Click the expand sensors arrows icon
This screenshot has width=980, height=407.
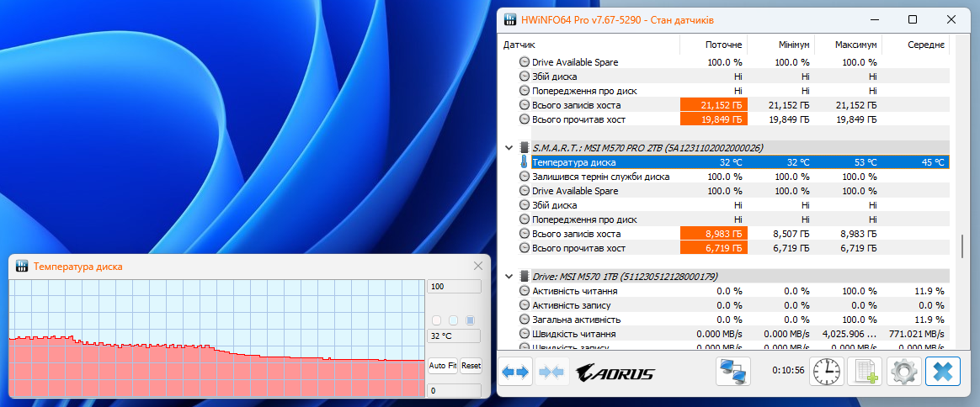click(515, 372)
